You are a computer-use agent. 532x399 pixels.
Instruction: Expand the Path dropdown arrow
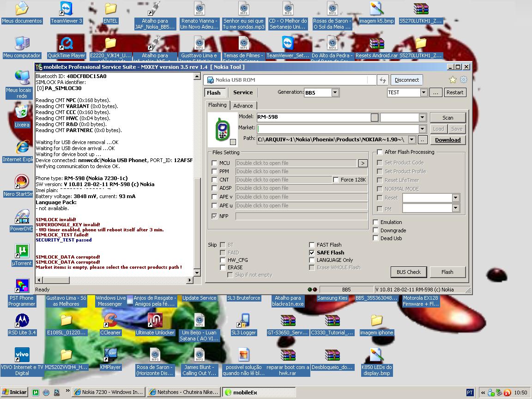pos(411,139)
